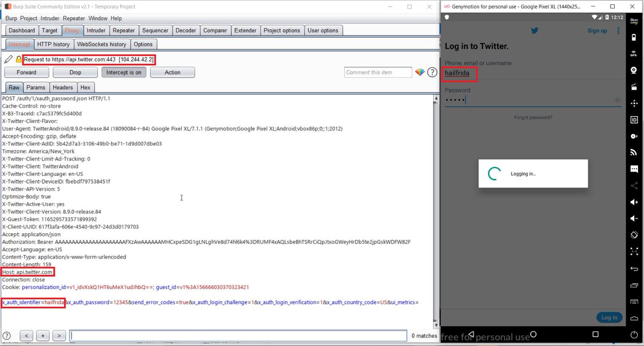Switch to the Comparer tab
This screenshot has height=346, width=644.
pyautogui.click(x=215, y=31)
